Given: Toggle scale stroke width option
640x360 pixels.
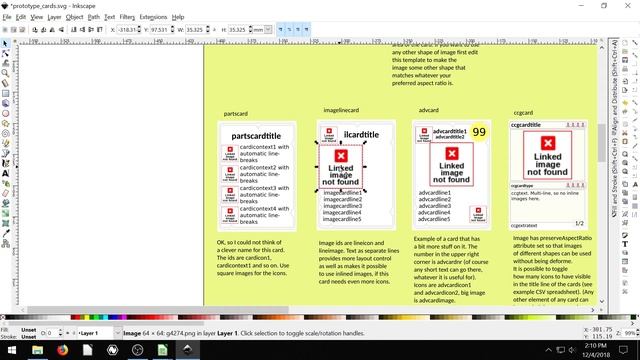Looking at the screenshot, I should point(280,29).
